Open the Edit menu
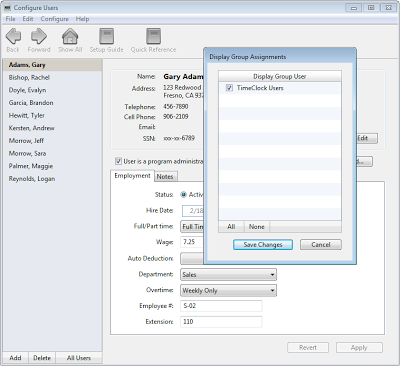 click(x=28, y=19)
